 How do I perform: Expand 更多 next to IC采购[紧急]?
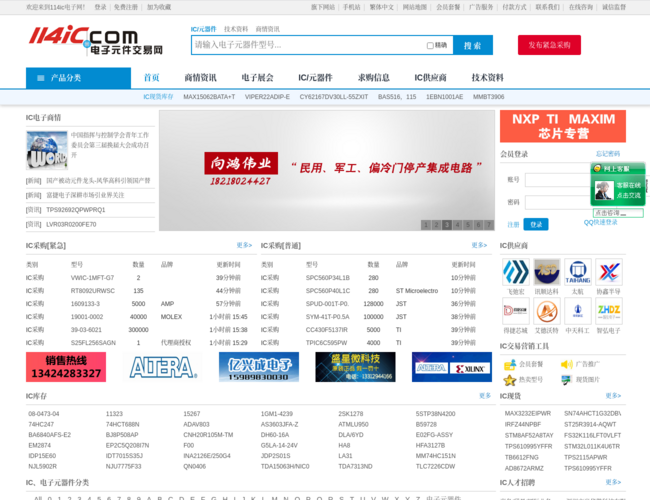243,245
